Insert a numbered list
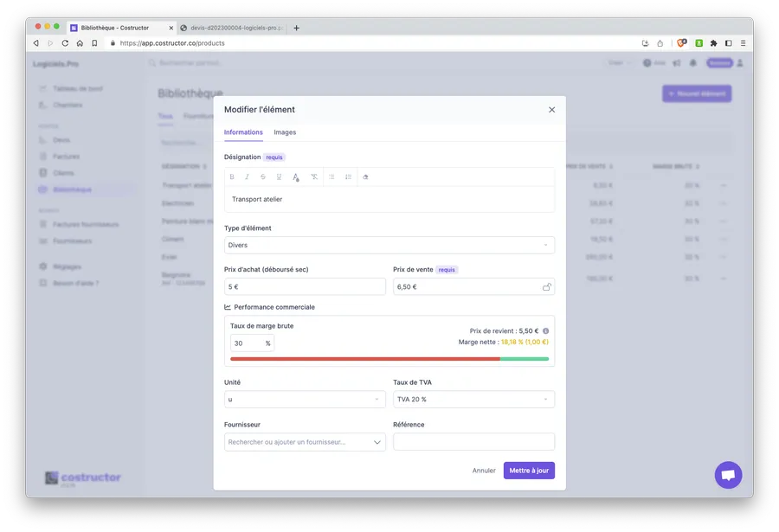The height and width of the screenshot is (532, 779). (x=348, y=176)
